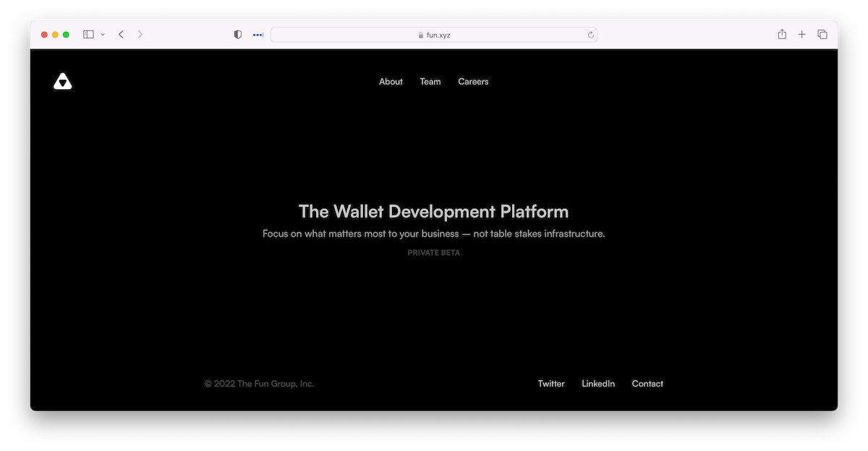This screenshot has height=451, width=868.
Task: Select Careers in the top navigation
Action: [x=473, y=82]
